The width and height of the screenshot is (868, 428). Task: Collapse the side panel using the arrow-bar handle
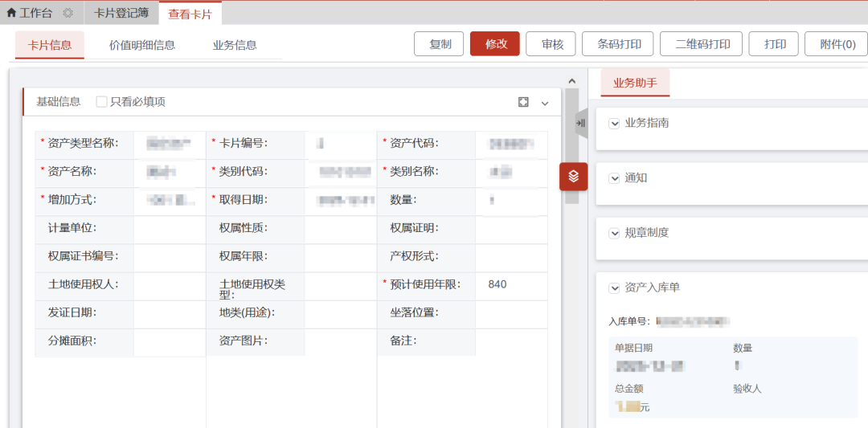pyautogui.click(x=581, y=124)
